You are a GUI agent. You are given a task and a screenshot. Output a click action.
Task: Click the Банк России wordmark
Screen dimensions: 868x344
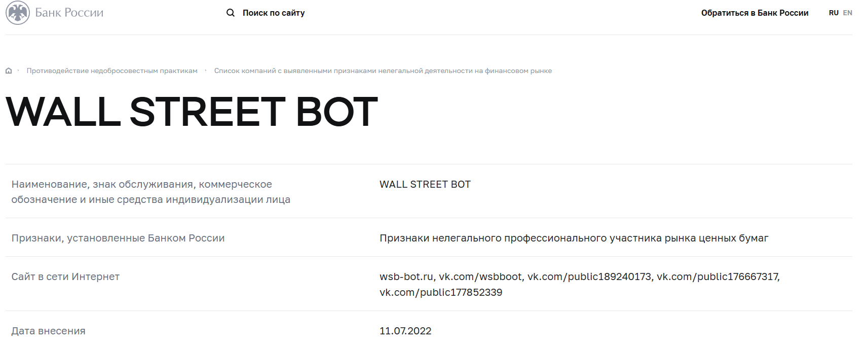pos(69,13)
